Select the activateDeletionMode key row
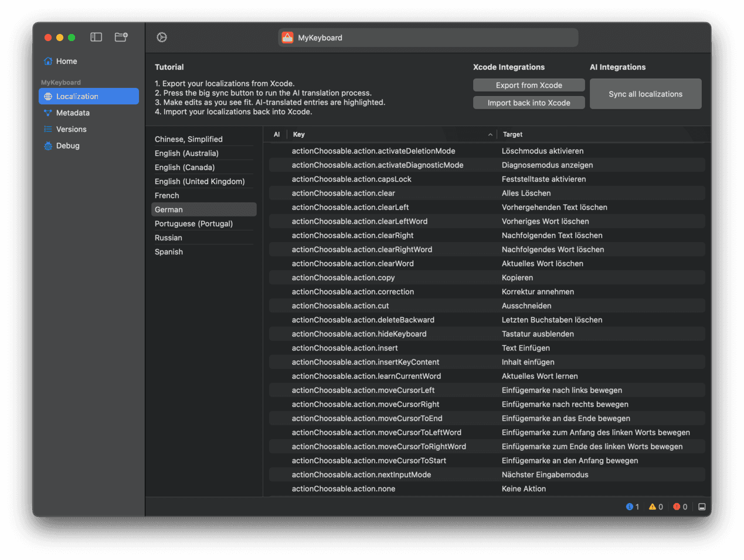The height and width of the screenshot is (560, 744). coord(487,151)
